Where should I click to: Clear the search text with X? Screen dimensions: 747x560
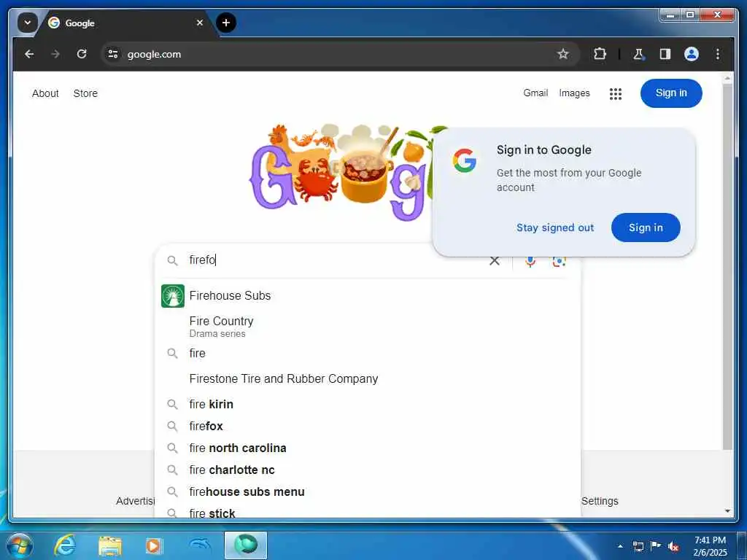(x=495, y=260)
